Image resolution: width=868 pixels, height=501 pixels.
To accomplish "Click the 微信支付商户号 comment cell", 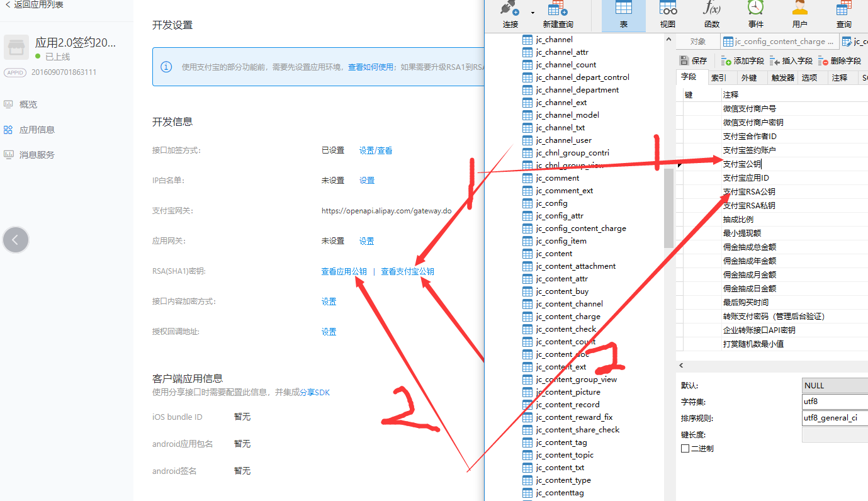I will coord(794,109).
